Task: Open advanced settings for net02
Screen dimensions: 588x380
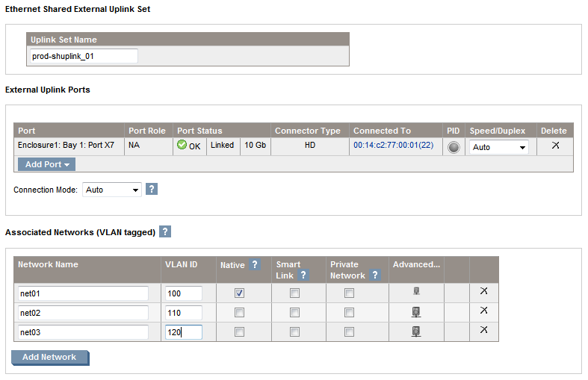Action: click(416, 312)
